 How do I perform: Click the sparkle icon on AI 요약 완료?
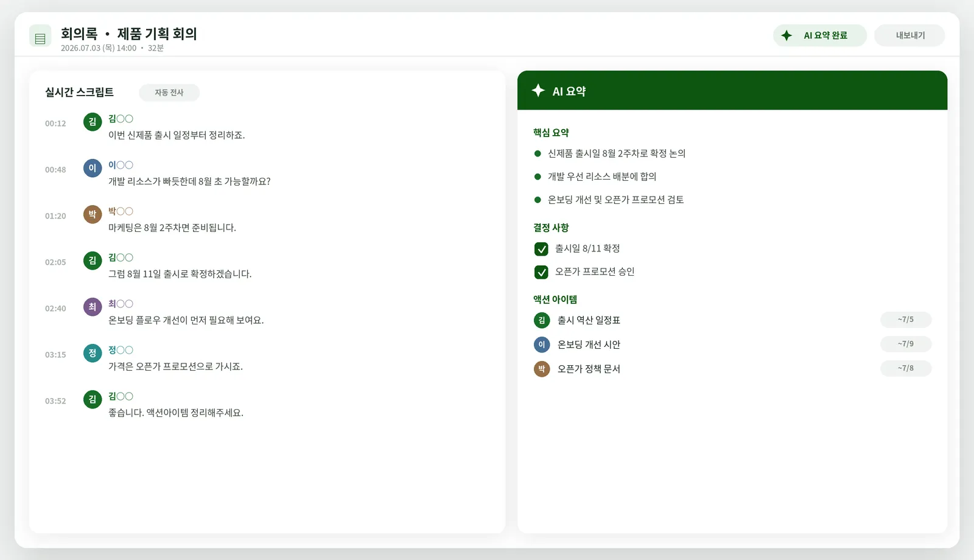(787, 35)
